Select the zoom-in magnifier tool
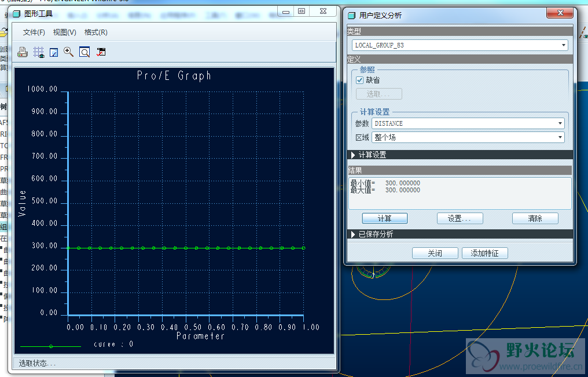The image size is (588, 377). (69, 52)
